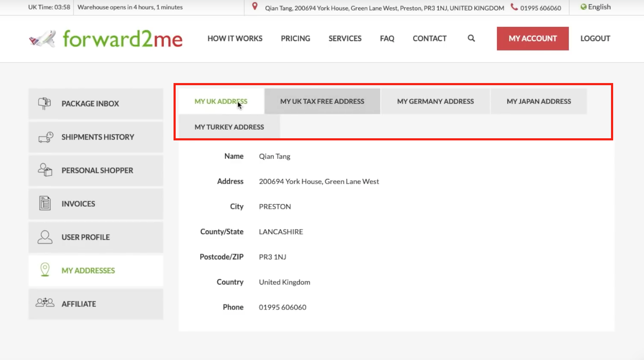Viewport: 644px width, 360px height.
Task: Click the Invoices document icon
Action: [45, 203]
